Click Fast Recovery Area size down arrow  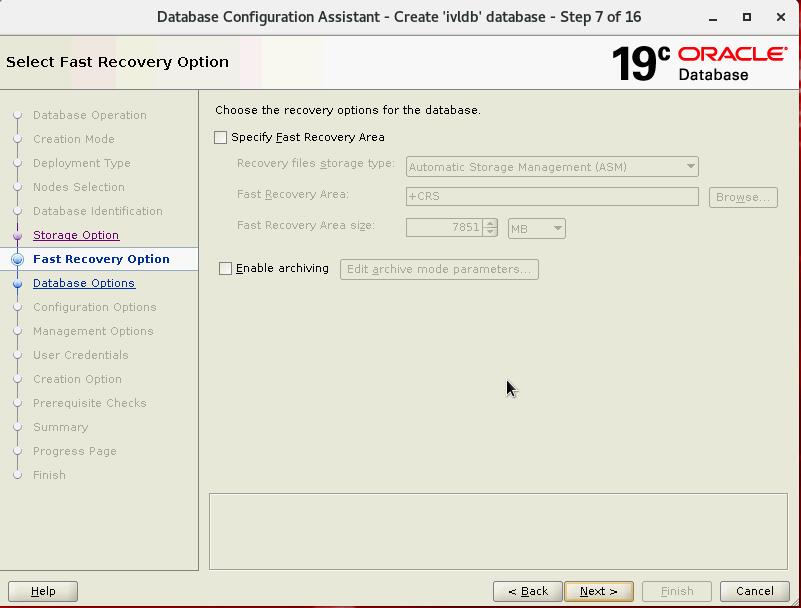[490, 233]
